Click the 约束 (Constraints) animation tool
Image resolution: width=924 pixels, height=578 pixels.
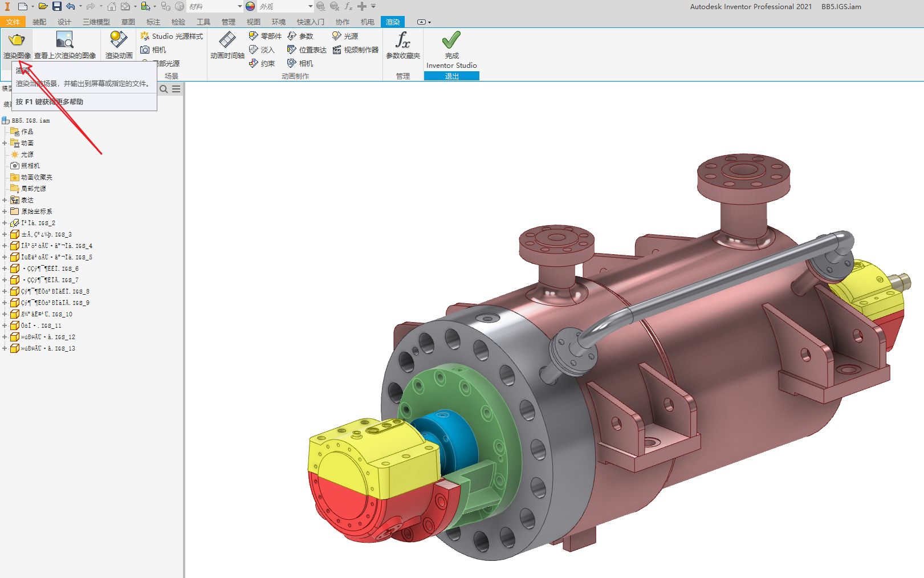pos(262,64)
